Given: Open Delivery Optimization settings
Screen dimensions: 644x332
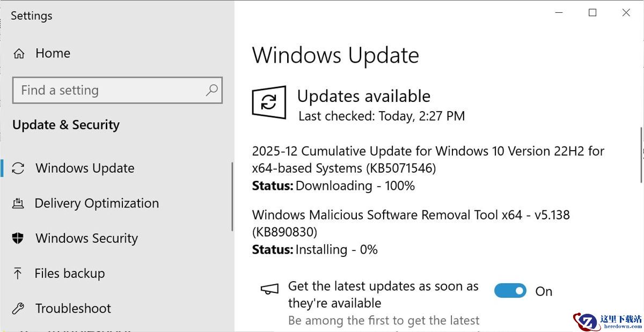Looking at the screenshot, I should [x=97, y=203].
